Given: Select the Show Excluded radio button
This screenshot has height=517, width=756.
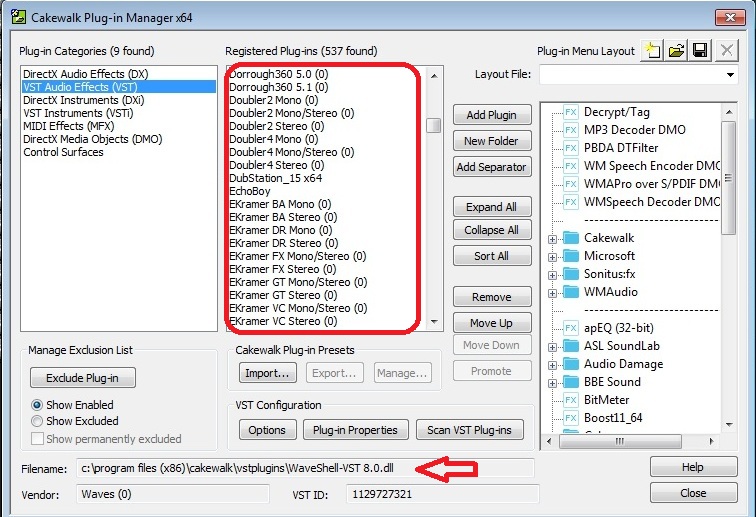Looking at the screenshot, I should click(38, 421).
